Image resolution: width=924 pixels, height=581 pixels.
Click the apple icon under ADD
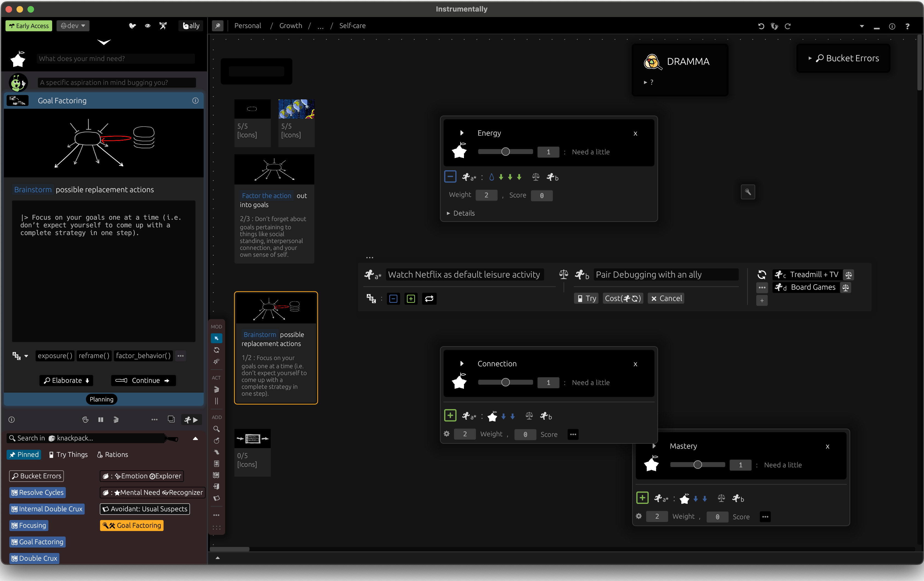click(x=216, y=440)
